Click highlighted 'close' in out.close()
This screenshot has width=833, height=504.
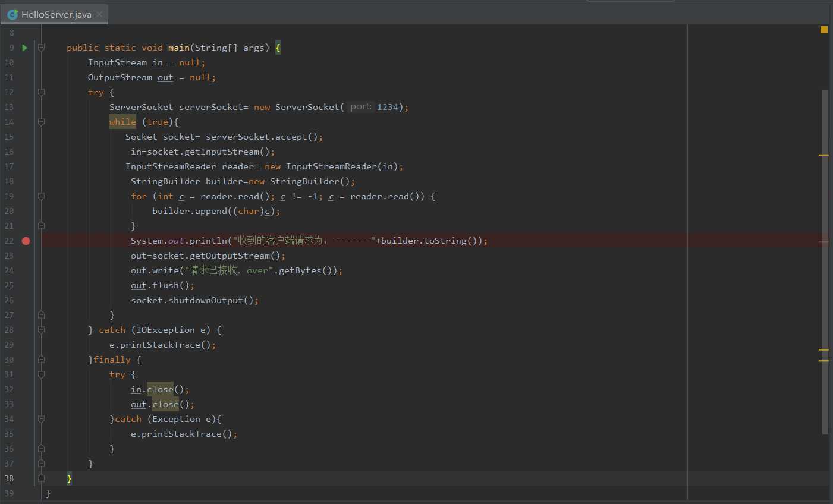pyautogui.click(x=165, y=404)
